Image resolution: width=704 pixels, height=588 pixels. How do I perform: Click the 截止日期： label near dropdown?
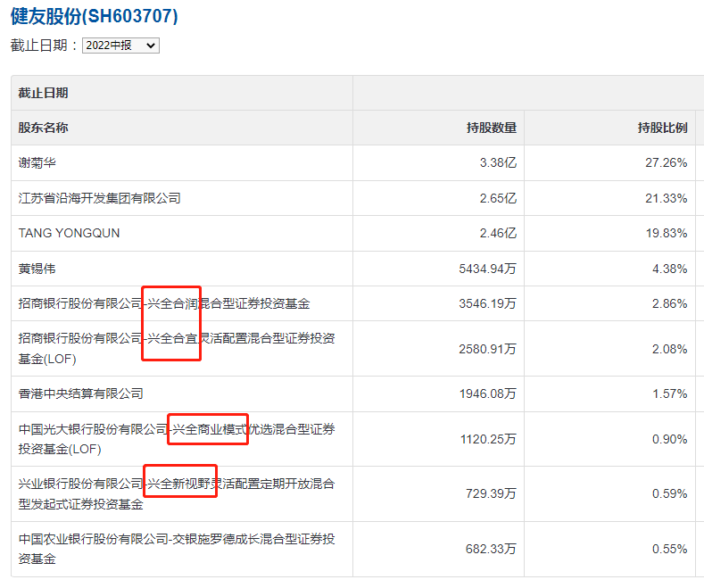point(45,46)
